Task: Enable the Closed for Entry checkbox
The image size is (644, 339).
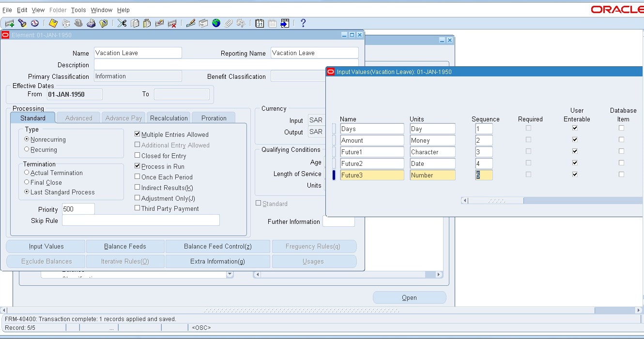Action: (138, 156)
